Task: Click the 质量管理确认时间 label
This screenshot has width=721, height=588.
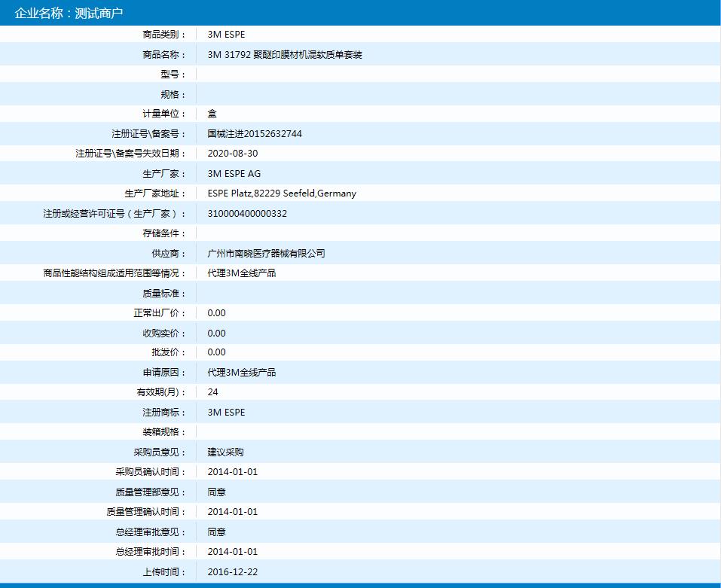Action: click(x=146, y=512)
